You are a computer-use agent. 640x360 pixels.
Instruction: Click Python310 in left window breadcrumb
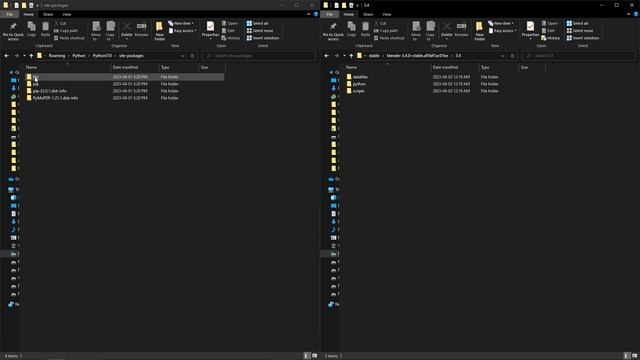pyautogui.click(x=102, y=56)
